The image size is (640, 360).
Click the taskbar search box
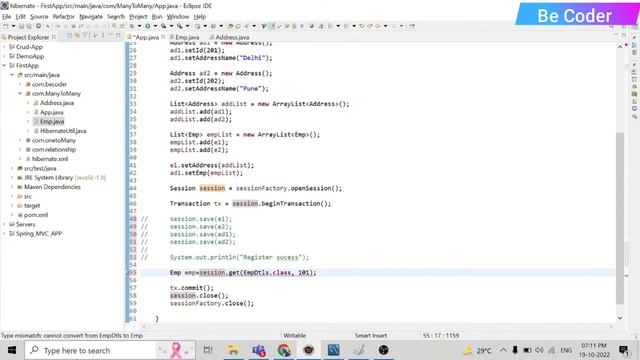[x=110, y=350]
